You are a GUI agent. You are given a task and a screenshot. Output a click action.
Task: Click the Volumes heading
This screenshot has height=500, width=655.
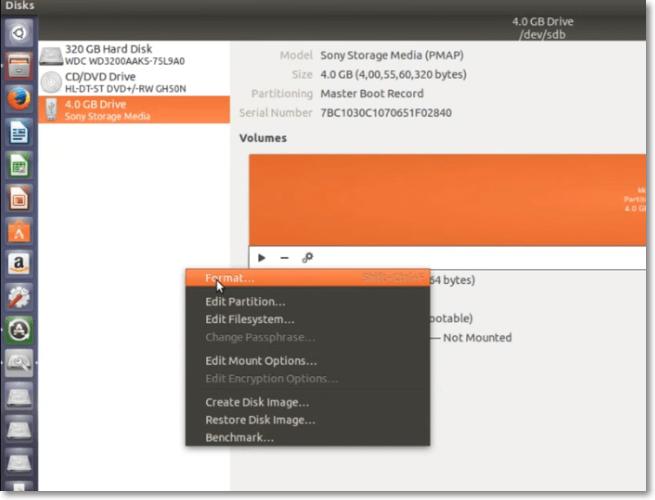pos(263,138)
